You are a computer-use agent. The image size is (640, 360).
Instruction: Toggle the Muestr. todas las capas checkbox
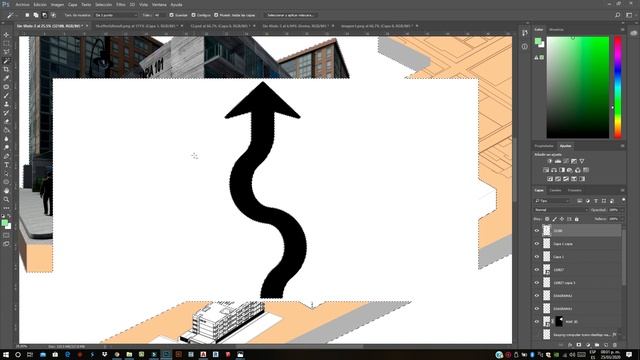click(216, 15)
